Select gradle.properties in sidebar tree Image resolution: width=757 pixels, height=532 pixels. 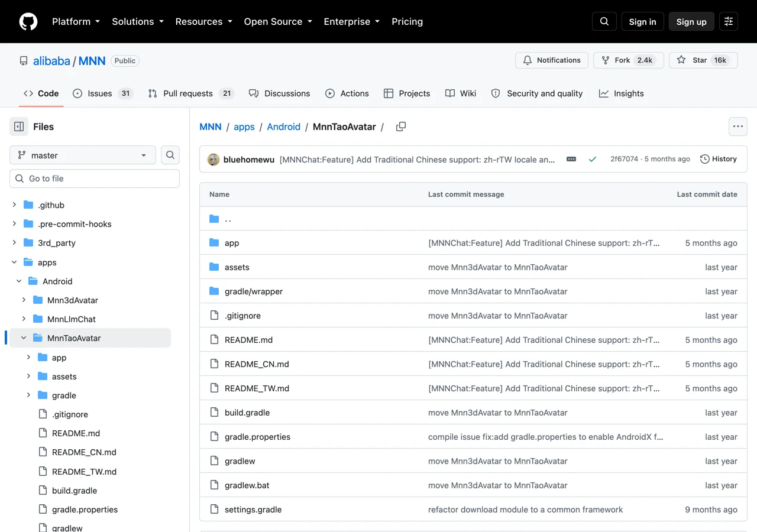click(85, 510)
